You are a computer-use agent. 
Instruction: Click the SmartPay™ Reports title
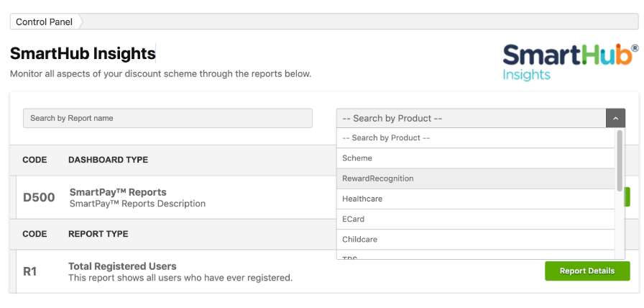click(118, 192)
